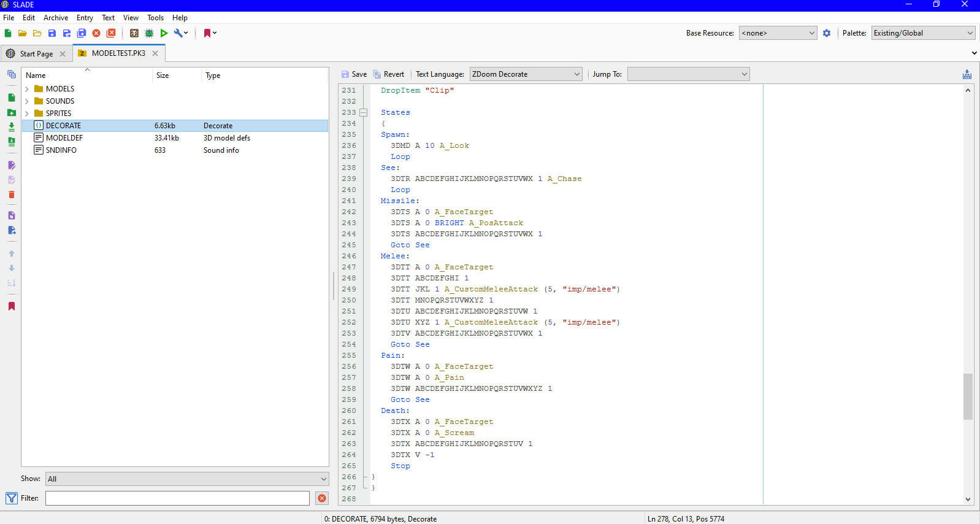The height and width of the screenshot is (524, 980).
Task: Open the tab list chevron at far right
Action: coord(974,53)
